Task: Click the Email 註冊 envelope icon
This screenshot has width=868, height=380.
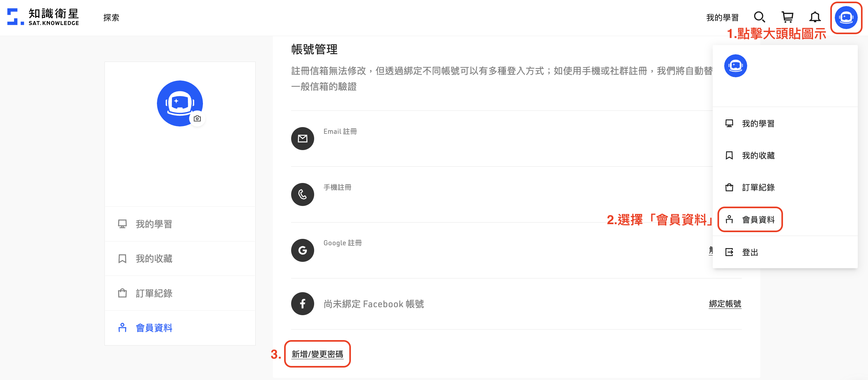Action: coord(302,138)
